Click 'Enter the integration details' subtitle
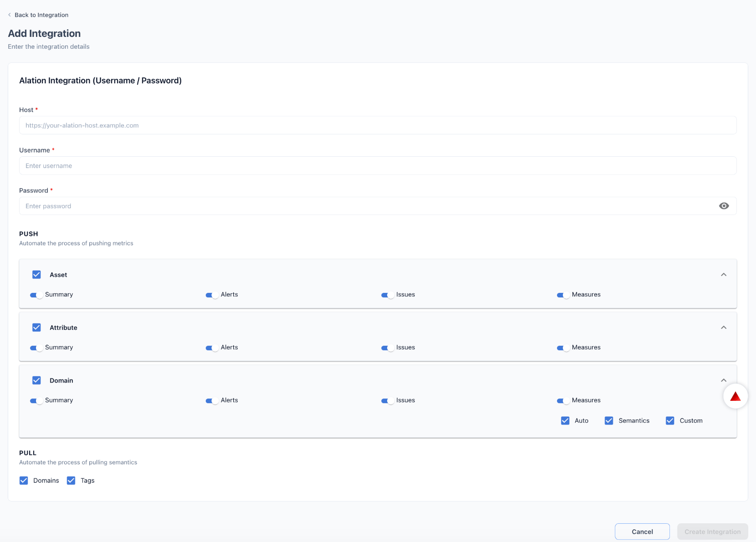 (49, 46)
